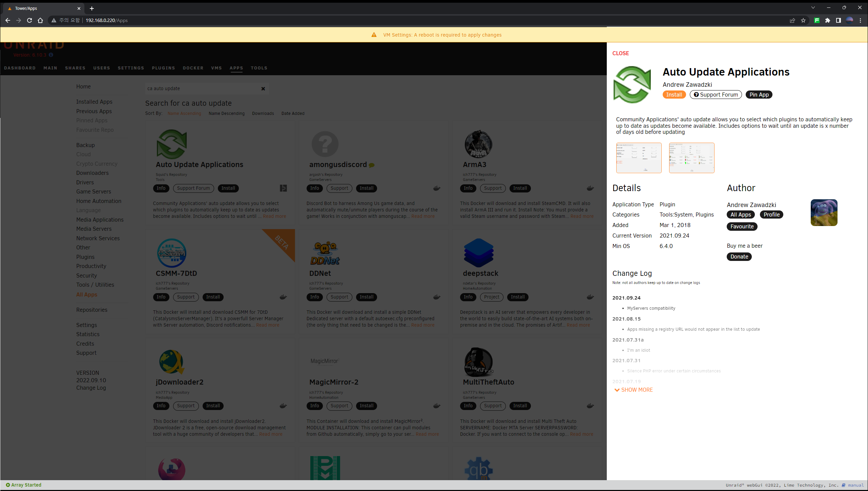Expand DDNet description via Read more
868x491 pixels.
click(x=422, y=325)
